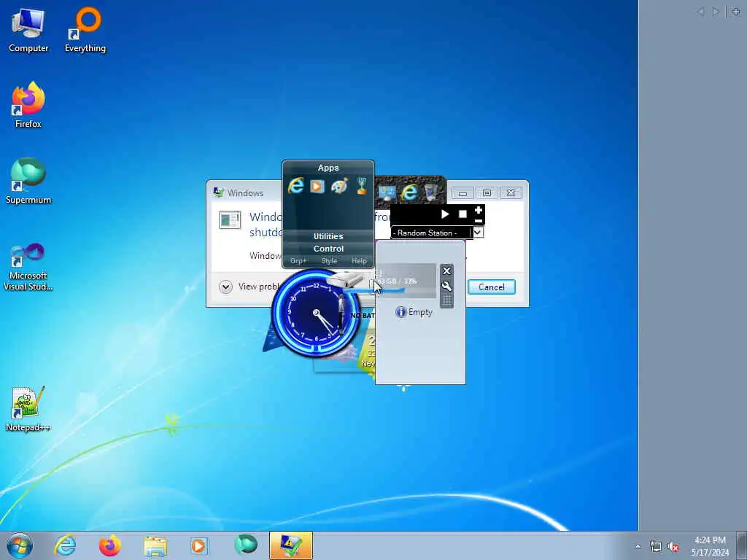Close the gadget using its X button
747x560 pixels.
(x=446, y=271)
